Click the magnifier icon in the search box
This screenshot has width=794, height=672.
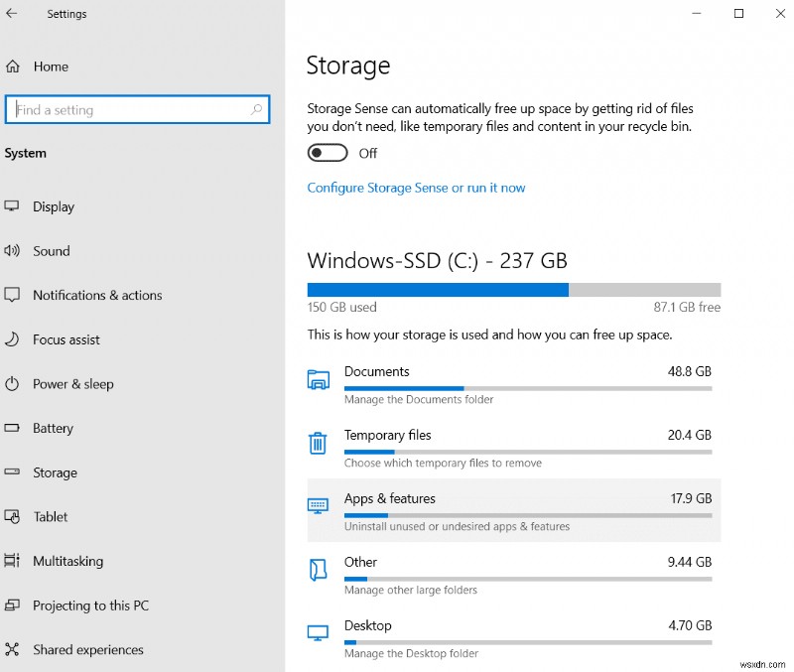[257, 110]
